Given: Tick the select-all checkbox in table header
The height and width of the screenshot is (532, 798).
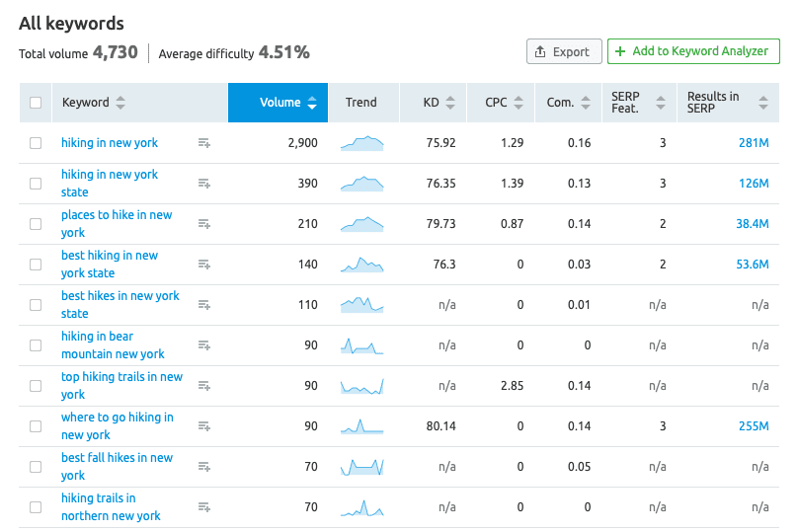Looking at the screenshot, I should pyautogui.click(x=37, y=103).
